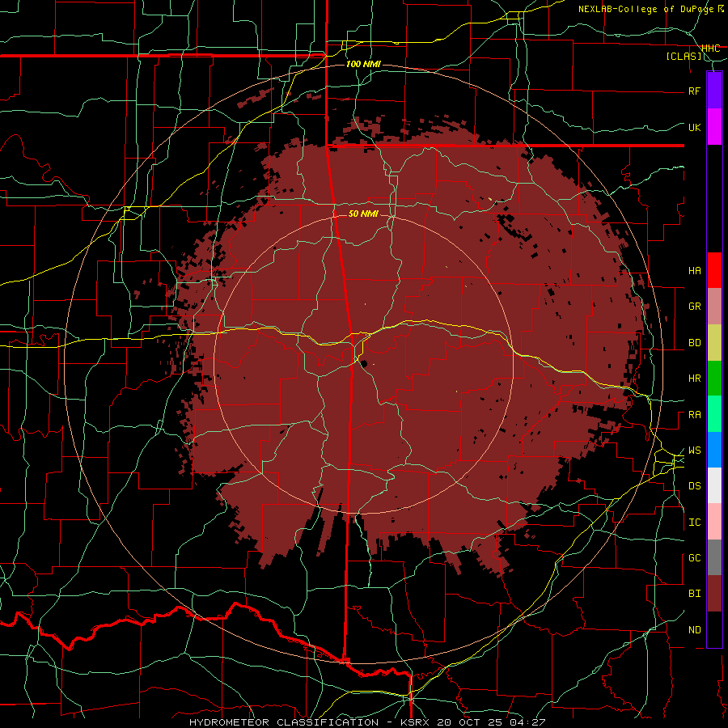Image resolution: width=728 pixels, height=728 pixels.
Task: Click the GC legend label
Action: tap(694, 558)
